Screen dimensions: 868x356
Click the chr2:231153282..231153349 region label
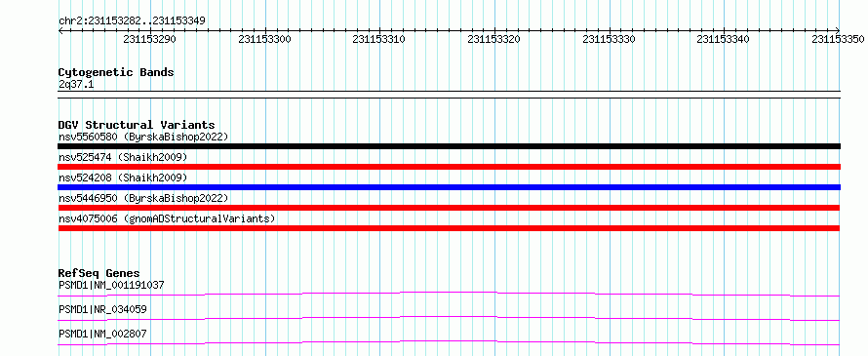tap(132, 20)
